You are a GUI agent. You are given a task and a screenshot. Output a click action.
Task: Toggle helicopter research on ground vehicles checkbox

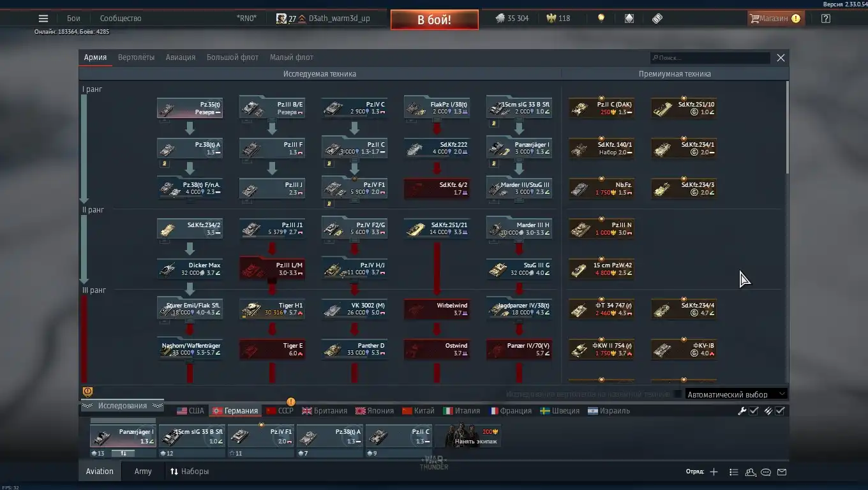click(677, 394)
